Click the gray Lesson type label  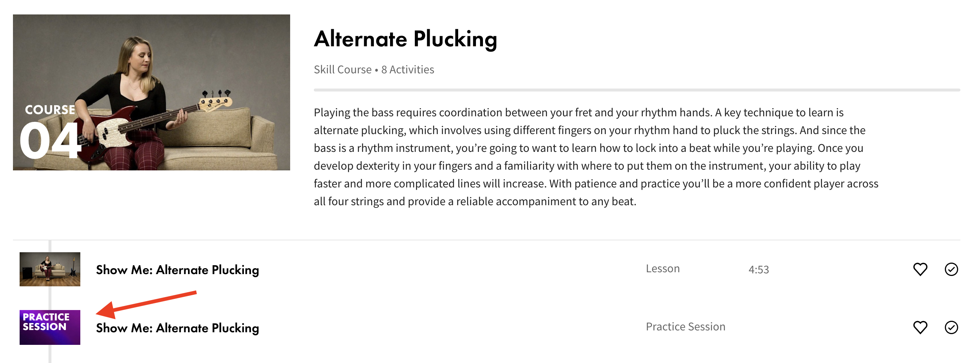click(x=662, y=269)
